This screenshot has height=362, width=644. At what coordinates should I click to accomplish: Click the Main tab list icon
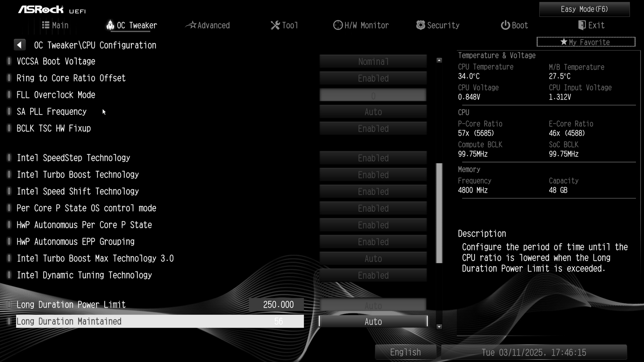click(46, 25)
